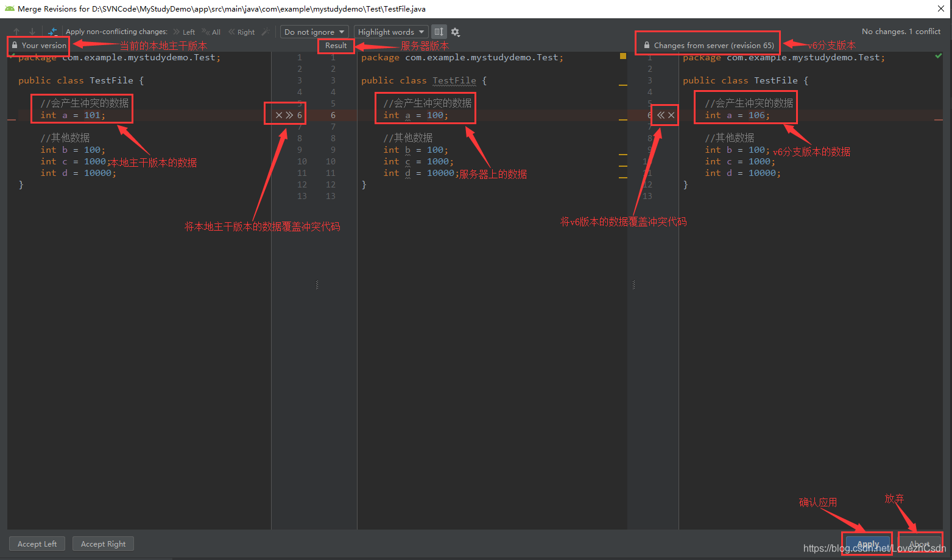Go to next difference arrow
This screenshot has height=560, width=952.
pos(32,32)
